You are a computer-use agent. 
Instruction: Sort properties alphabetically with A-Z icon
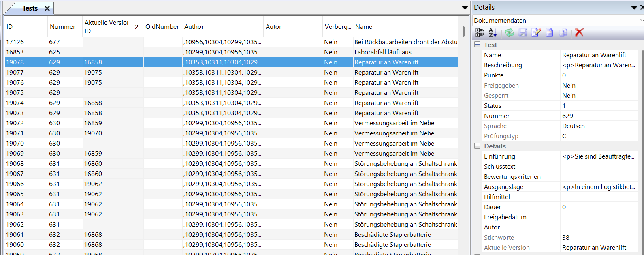point(493,33)
